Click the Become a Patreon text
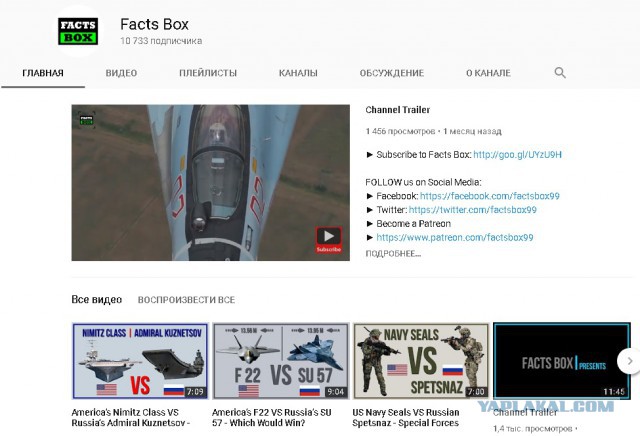This screenshot has width=640, height=436. pos(413,224)
